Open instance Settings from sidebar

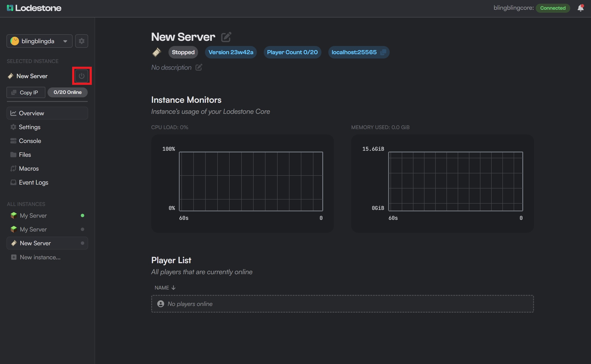pyautogui.click(x=30, y=127)
